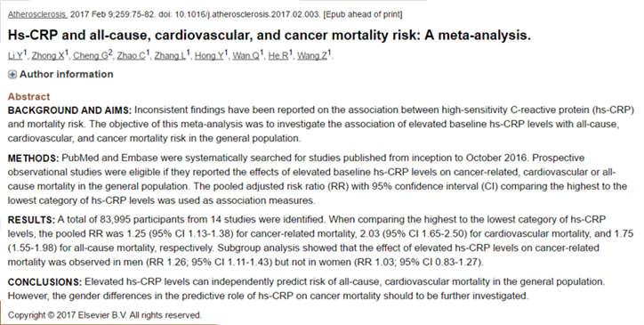This screenshot has width=644, height=325.
Task: Click the BACKGROUND AND AIMS label
Action: (69, 110)
